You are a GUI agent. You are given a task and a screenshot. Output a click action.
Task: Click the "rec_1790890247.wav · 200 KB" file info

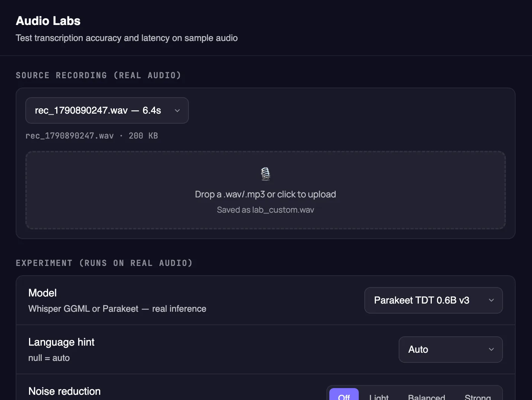click(x=92, y=136)
